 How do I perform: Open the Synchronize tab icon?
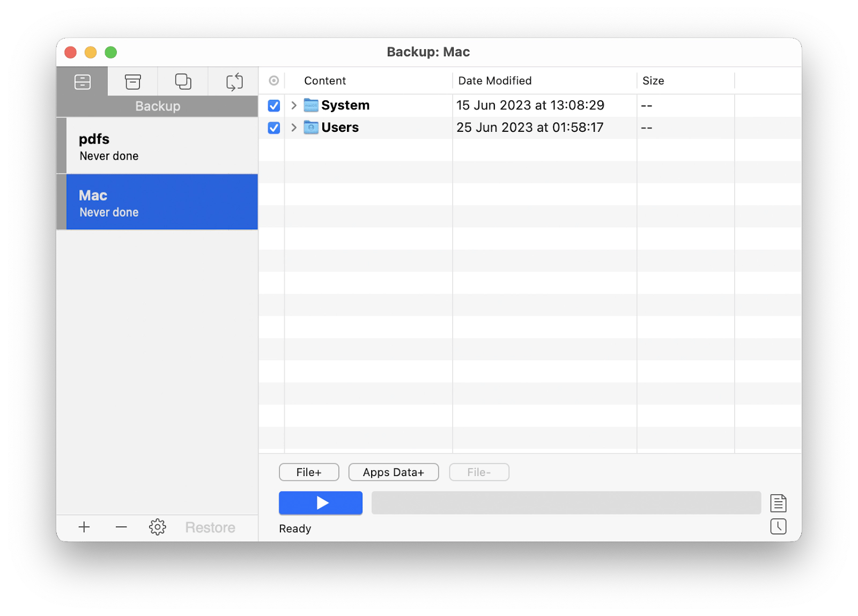234,81
